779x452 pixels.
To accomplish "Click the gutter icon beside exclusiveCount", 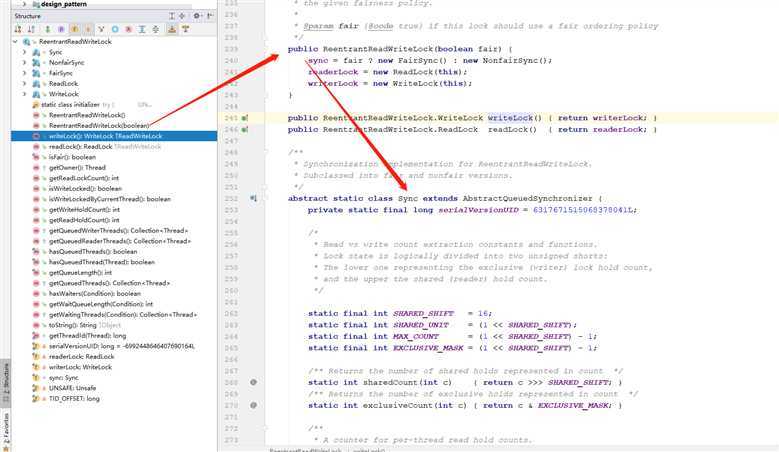I will click(253, 405).
